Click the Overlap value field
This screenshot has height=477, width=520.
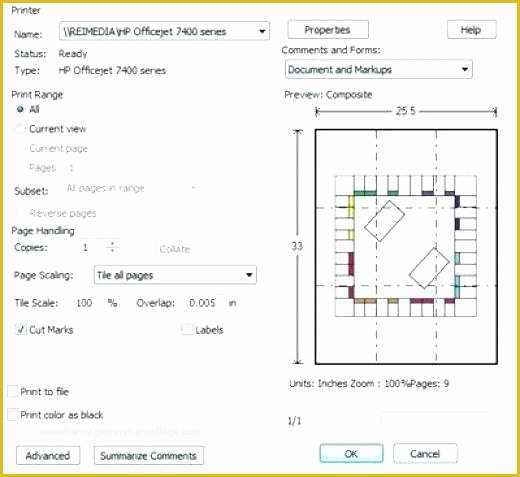pyautogui.click(x=202, y=303)
